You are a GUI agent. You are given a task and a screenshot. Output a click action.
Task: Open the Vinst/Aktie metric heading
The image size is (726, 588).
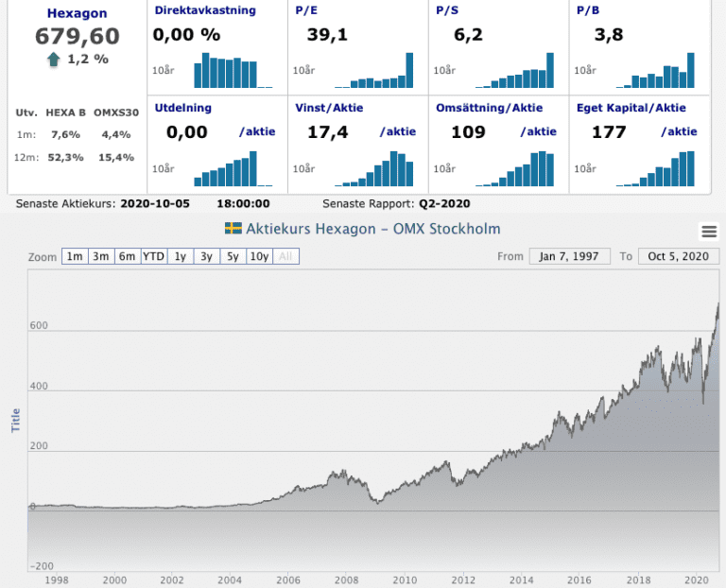pos(326,108)
